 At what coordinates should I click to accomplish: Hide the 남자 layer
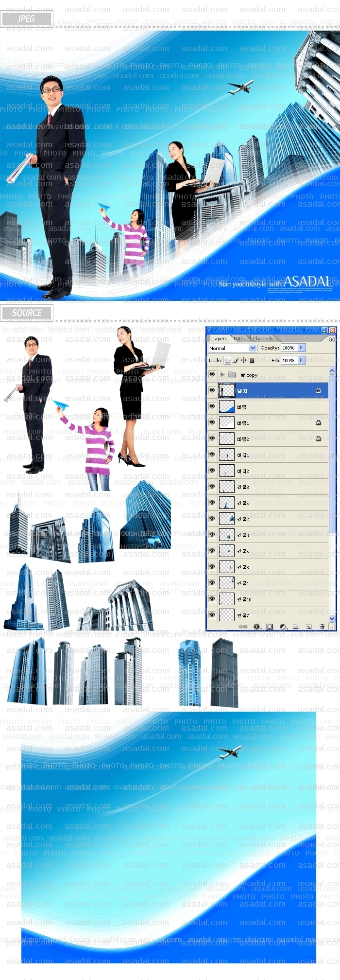point(212,390)
